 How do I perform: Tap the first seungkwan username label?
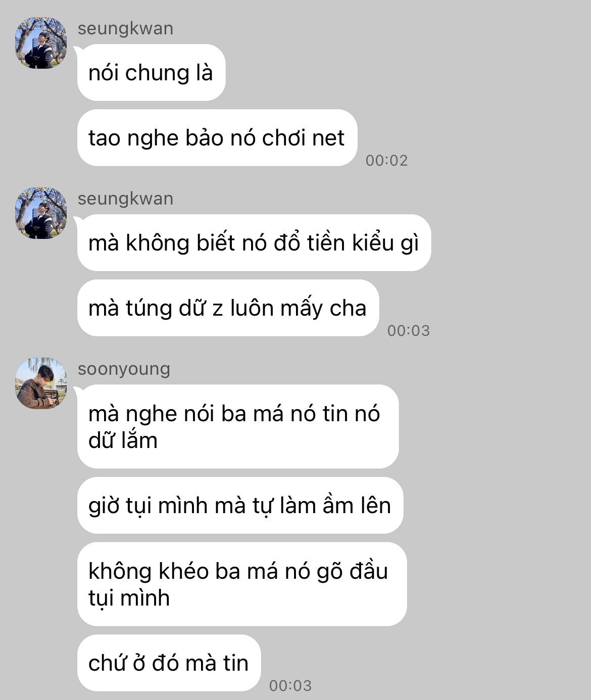coord(125,28)
